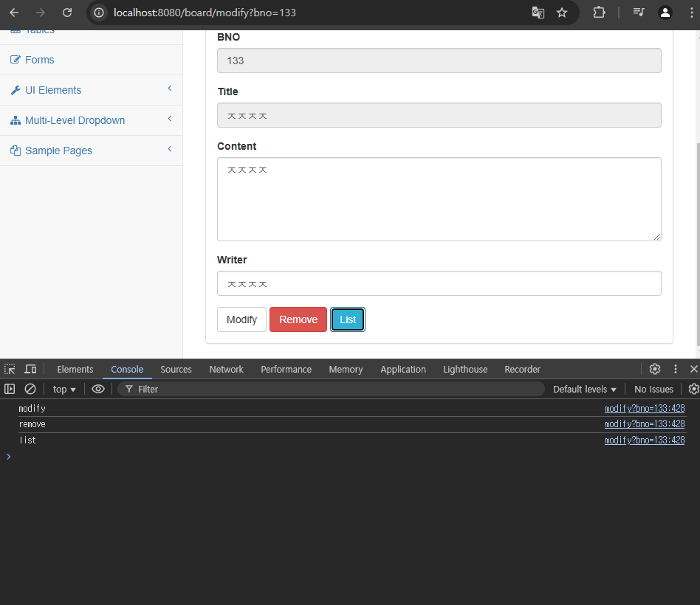Switch to the Memory tab
Screen dimensions: 700x605
pyautogui.click(x=346, y=370)
